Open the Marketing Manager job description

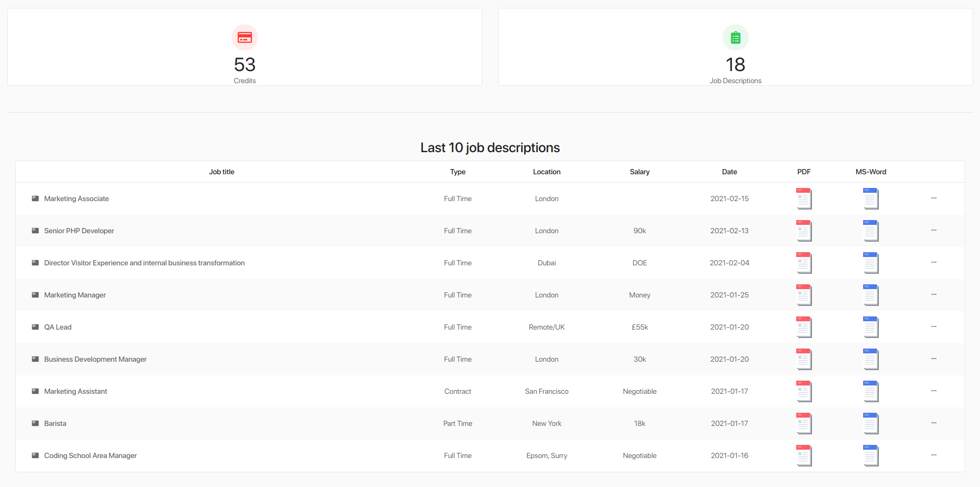tap(75, 295)
